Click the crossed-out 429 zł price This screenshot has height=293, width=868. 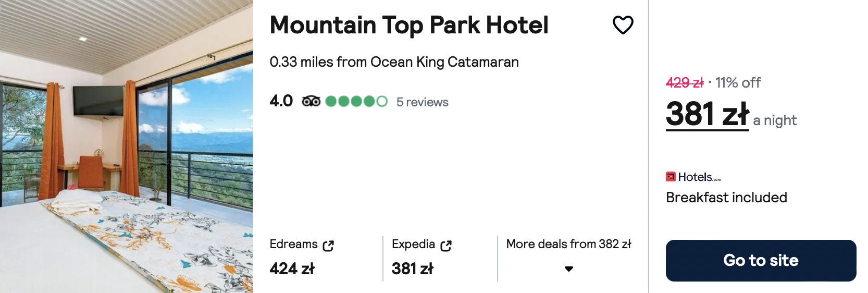685,82
